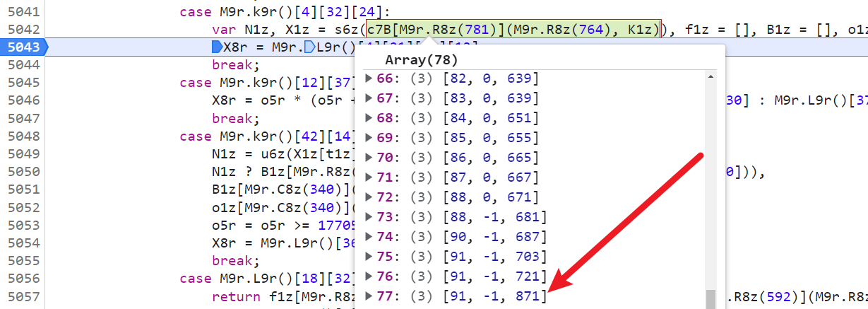Expand index 72 [88, 0, 671]
Viewport: 868px width, 309px height.
(x=369, y=197)
